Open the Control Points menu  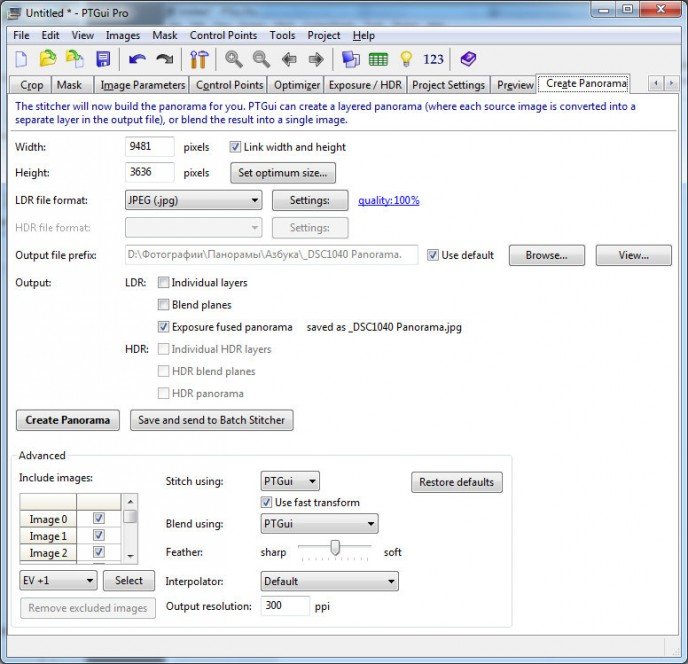click(223, 36)
